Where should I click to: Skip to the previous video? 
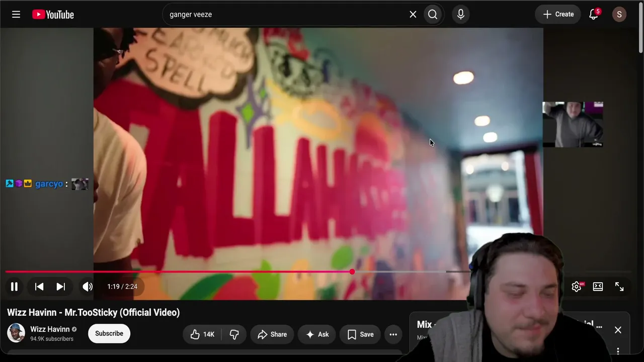39,287
